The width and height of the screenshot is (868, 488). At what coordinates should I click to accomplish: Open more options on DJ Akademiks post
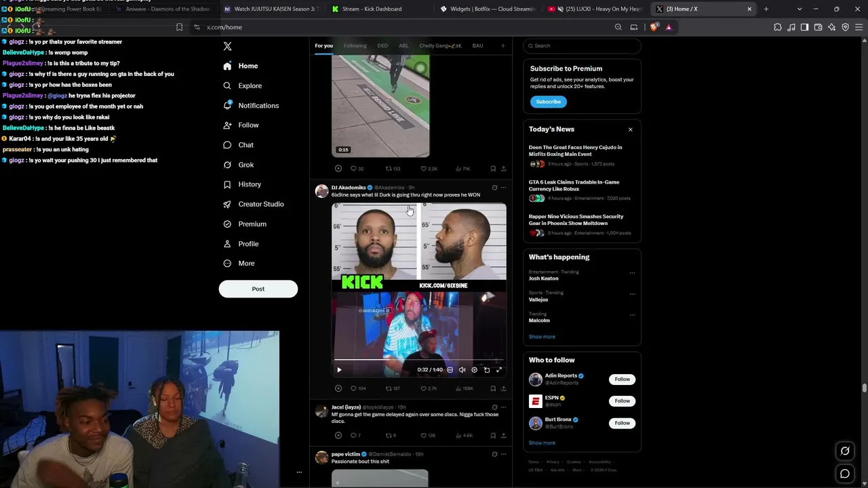(x=503, y=188)
